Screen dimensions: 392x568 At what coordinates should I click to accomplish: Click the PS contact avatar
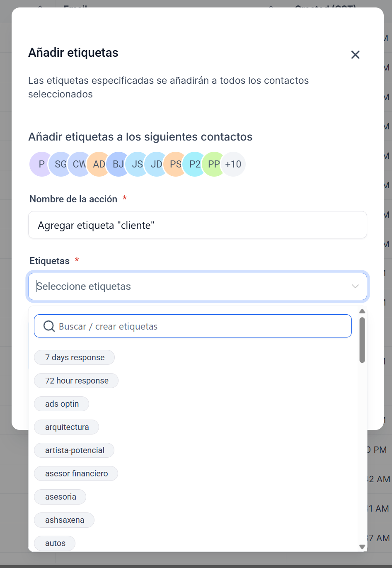176,164
